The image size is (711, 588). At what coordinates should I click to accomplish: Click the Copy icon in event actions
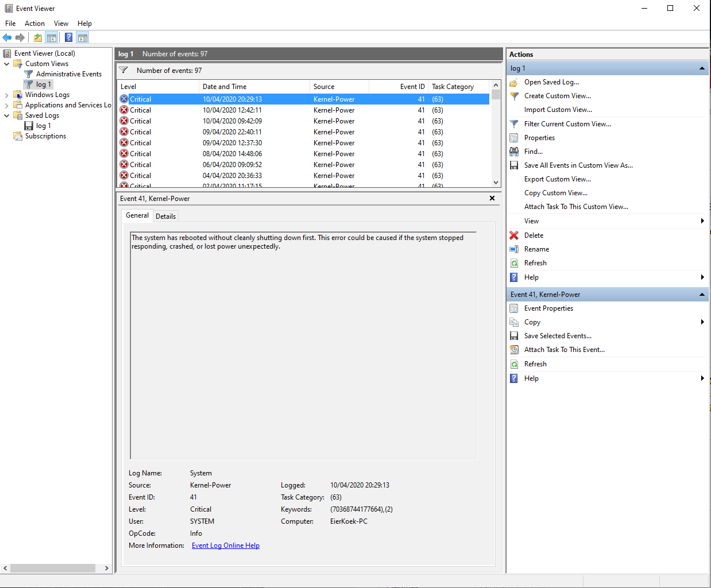514,322
